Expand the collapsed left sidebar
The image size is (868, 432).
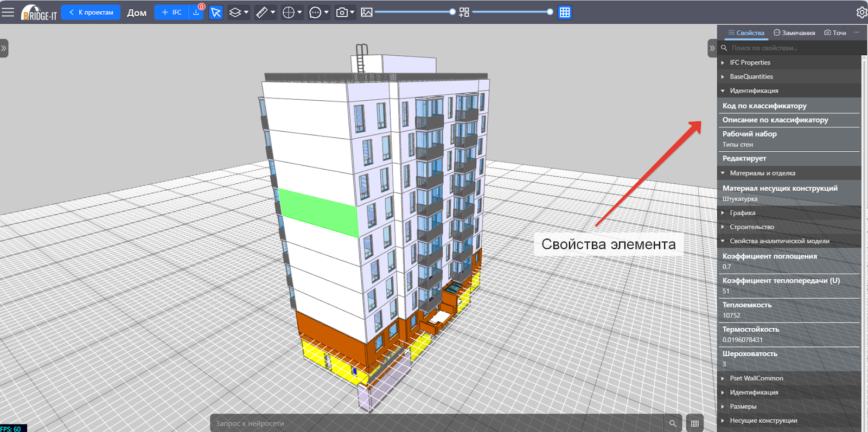click(x=4, y=48)
